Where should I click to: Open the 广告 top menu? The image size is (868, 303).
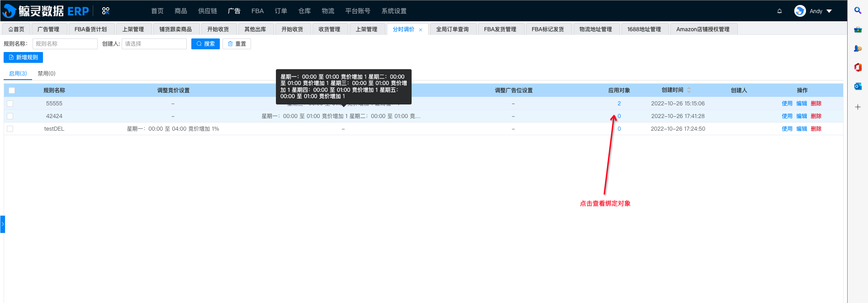pyautogui.click(x=234, y=11)
